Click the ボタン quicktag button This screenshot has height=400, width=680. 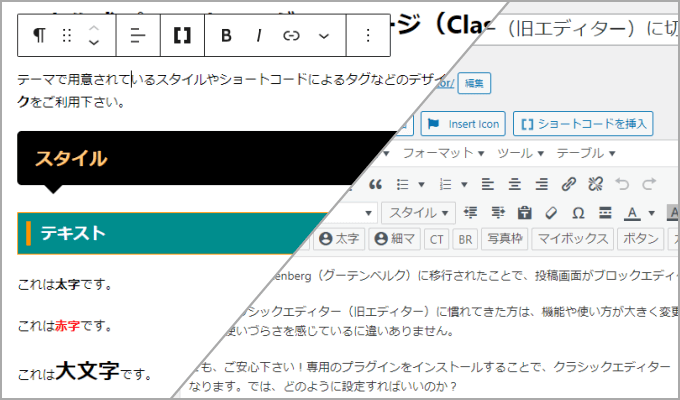coord(641,239)
